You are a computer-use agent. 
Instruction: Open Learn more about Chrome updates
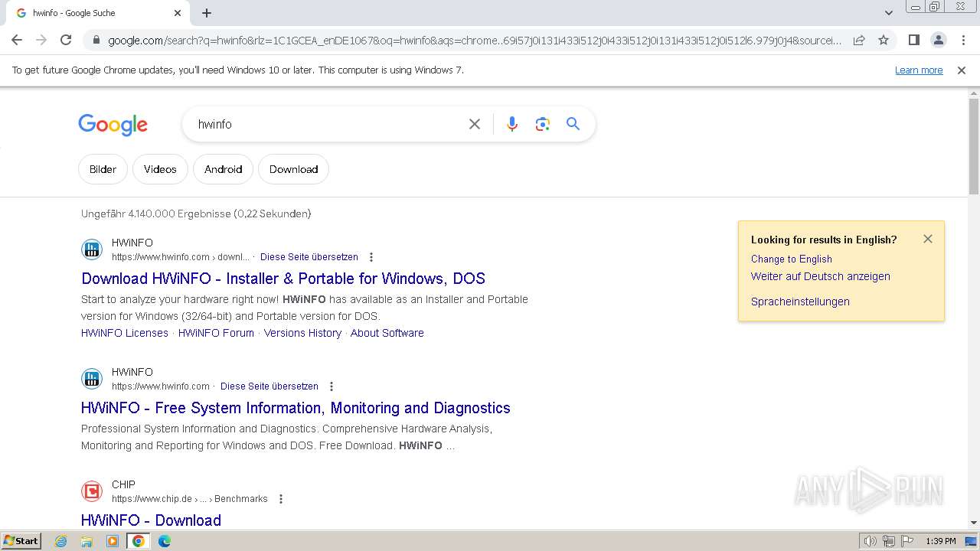pyautogui.click(x=919, y=70)
